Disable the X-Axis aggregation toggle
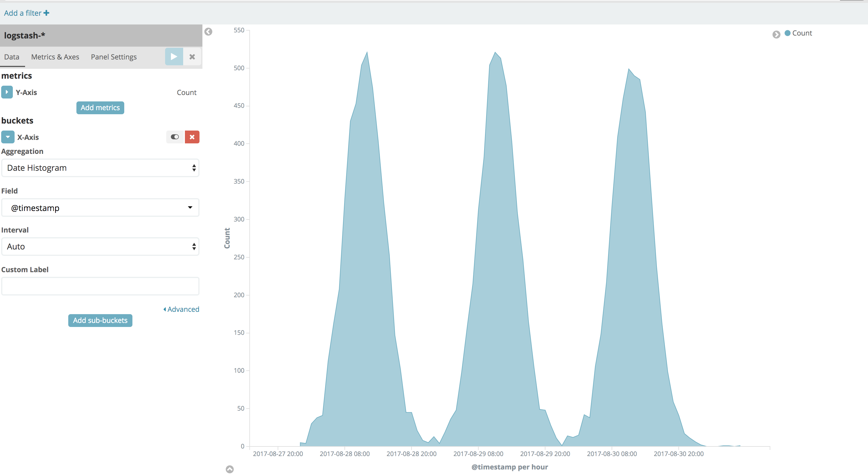The height and width of the screenshot is (475, 868). click(x=174, y=137)
